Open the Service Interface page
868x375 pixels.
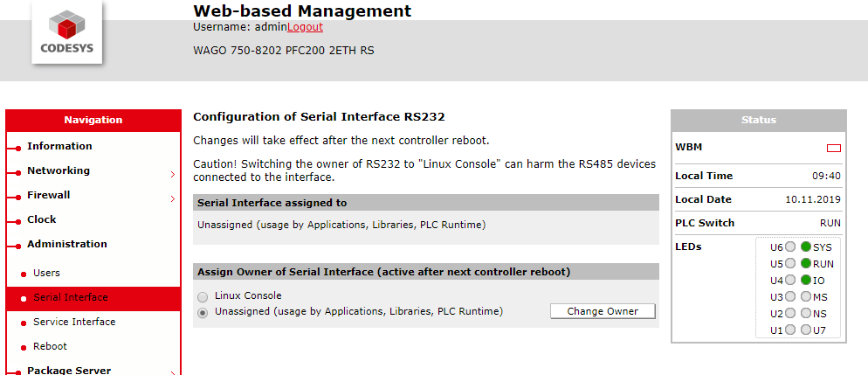pos(74,322)
